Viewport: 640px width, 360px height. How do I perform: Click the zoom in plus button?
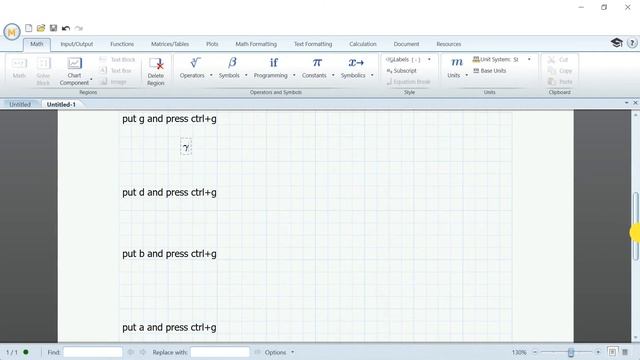click(x=598, y=352)
